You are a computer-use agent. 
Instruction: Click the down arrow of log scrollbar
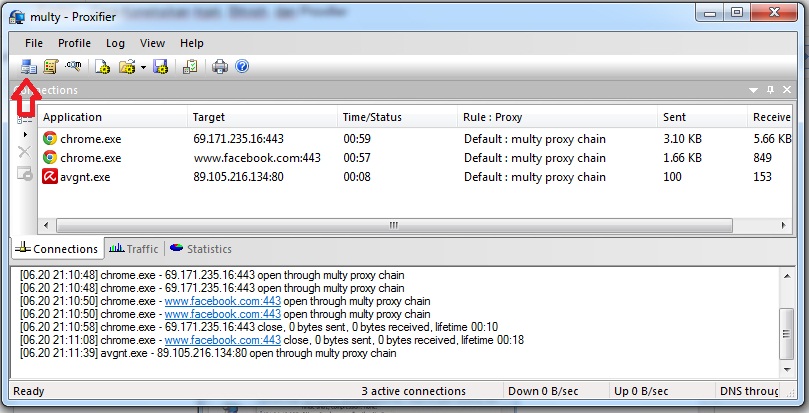point(787,370)
